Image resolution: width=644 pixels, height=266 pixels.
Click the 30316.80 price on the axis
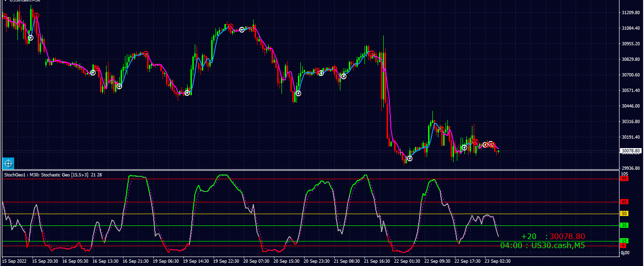pos(631,122)
